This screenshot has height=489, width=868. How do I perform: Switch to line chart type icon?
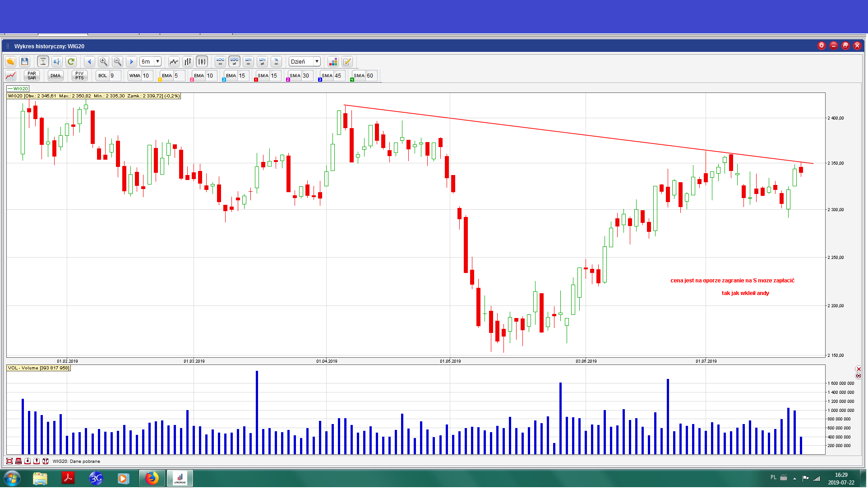coord(174,62)
